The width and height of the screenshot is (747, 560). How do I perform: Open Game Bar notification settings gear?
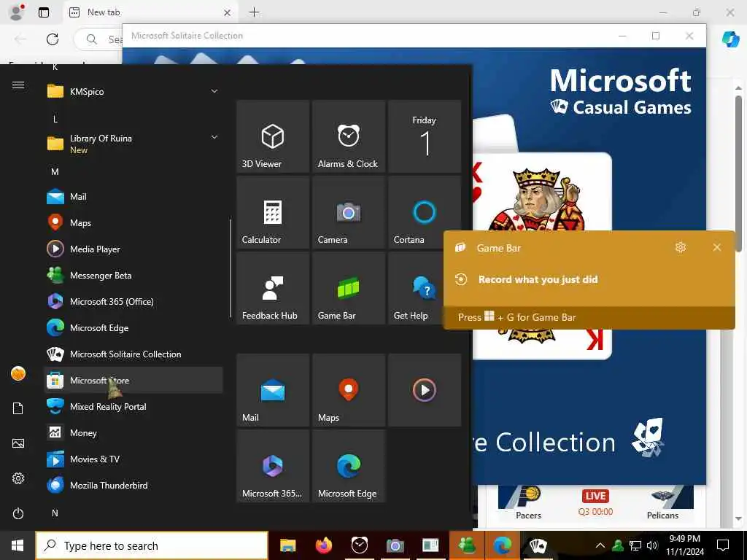[681, 247]
